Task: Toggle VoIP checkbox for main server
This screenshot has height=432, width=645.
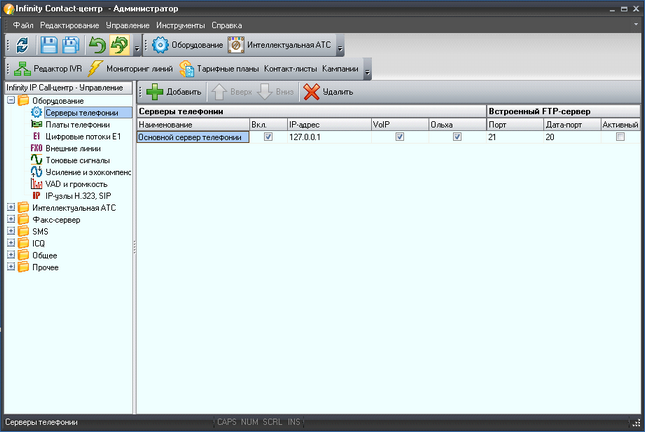Action: 399,137
